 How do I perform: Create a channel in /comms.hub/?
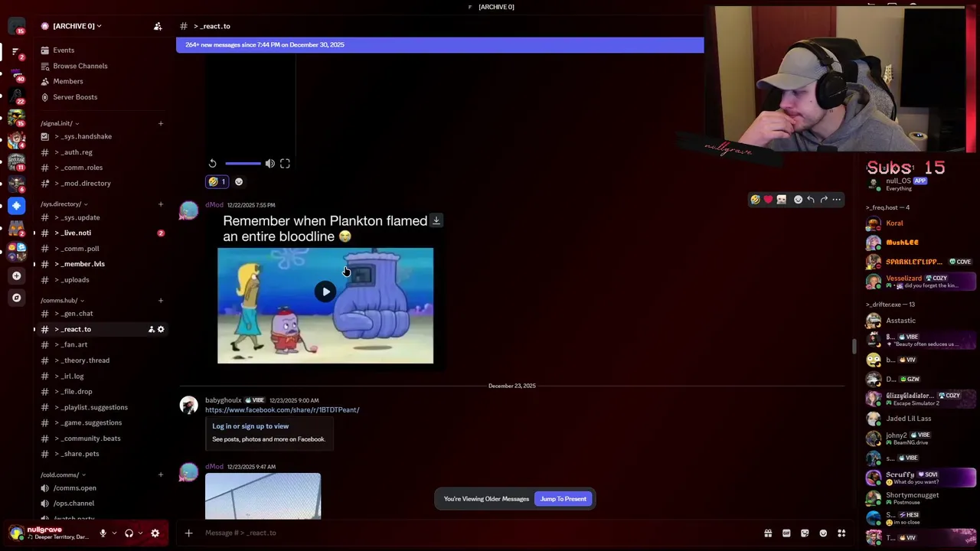click(161, 301)
